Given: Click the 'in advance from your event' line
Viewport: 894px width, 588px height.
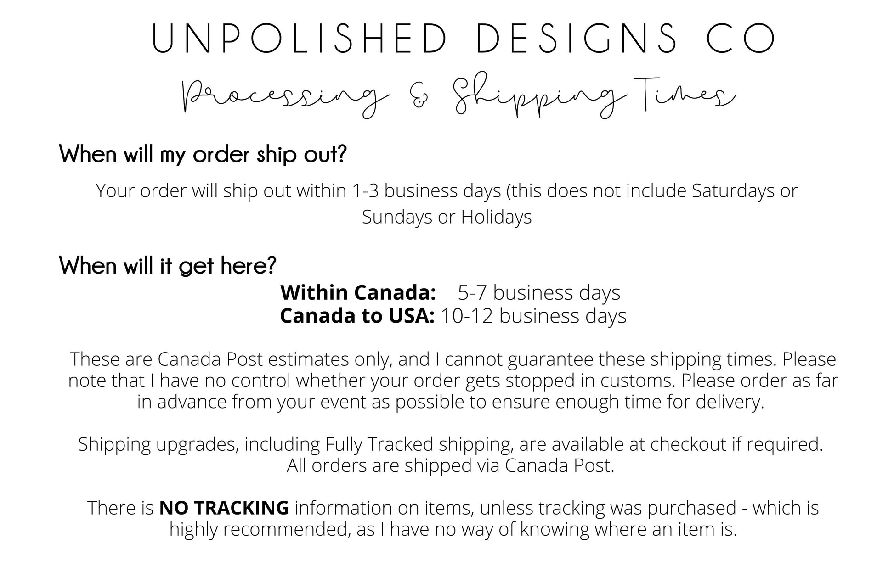Looking at the screenshot, I should point(451,402).
